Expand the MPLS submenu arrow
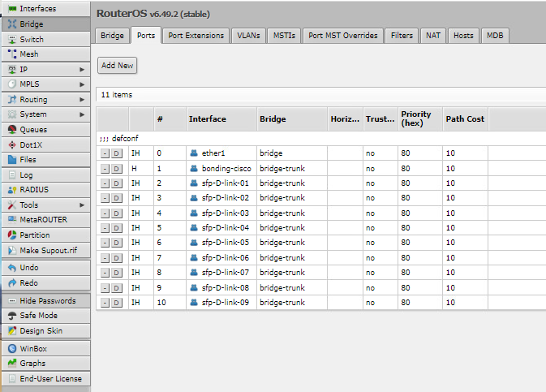 82,84
